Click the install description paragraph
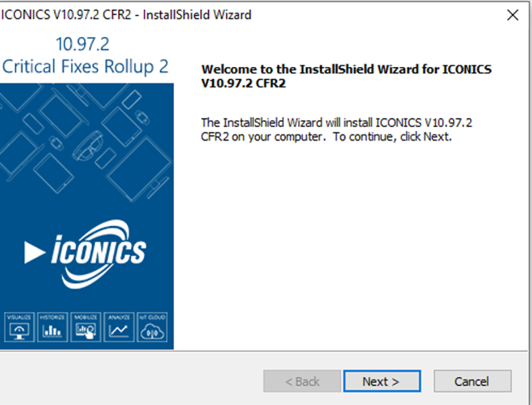The image size is (532, 405). [x=336, y=130]
